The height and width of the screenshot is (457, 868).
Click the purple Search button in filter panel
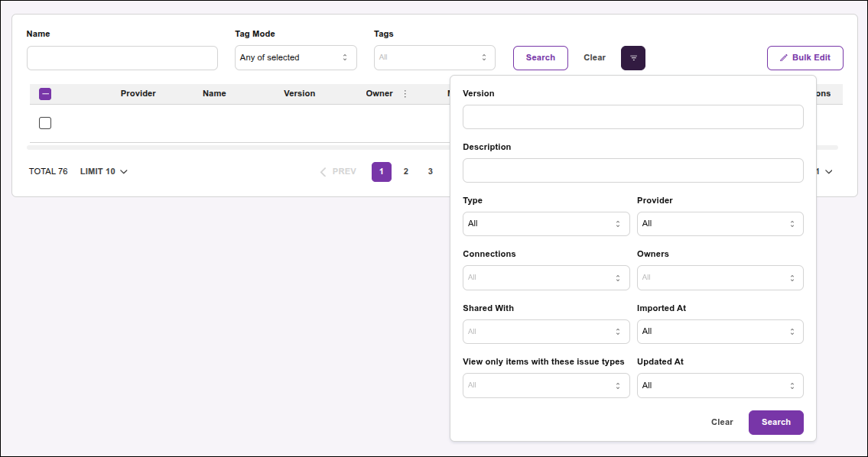pos(775,423)
